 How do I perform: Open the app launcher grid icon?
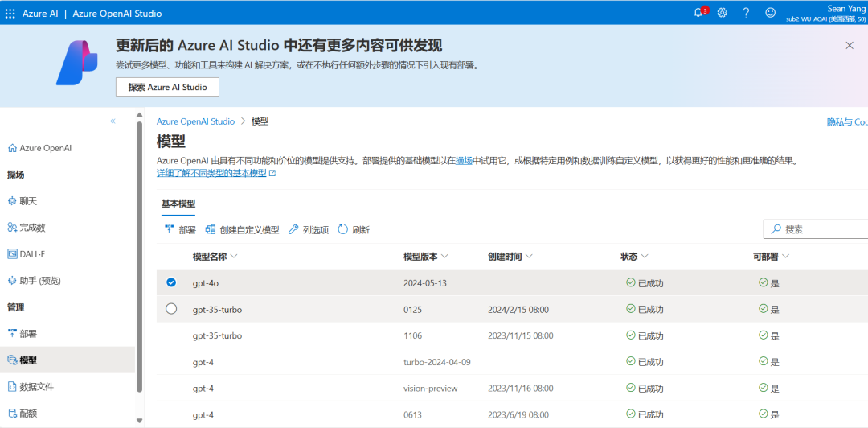[10, 14]
